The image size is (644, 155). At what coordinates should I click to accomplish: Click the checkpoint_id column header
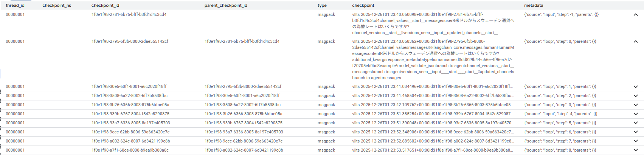[105, 5]
